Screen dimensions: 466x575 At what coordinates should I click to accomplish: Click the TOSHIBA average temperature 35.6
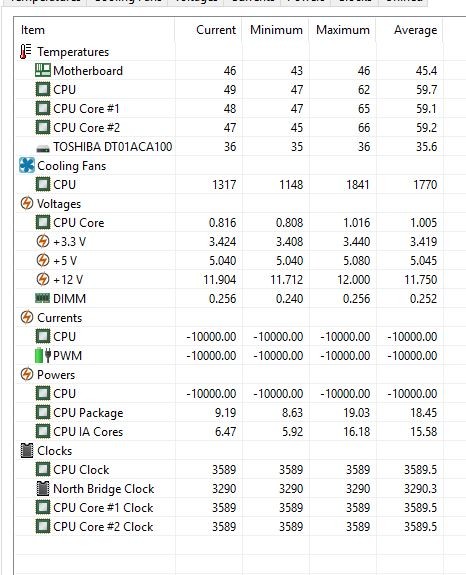point(426,147)
